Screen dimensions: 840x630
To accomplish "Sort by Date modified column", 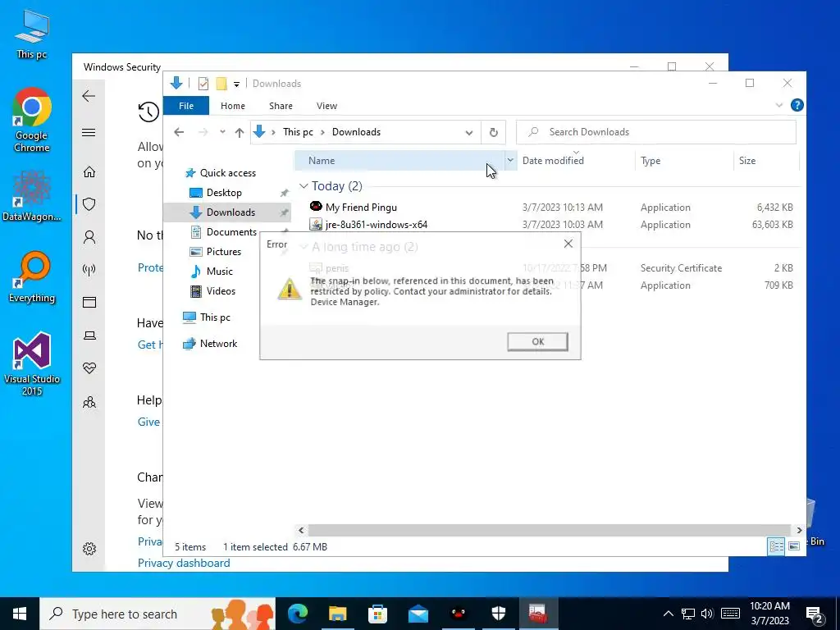I will [x=553, y=160].
